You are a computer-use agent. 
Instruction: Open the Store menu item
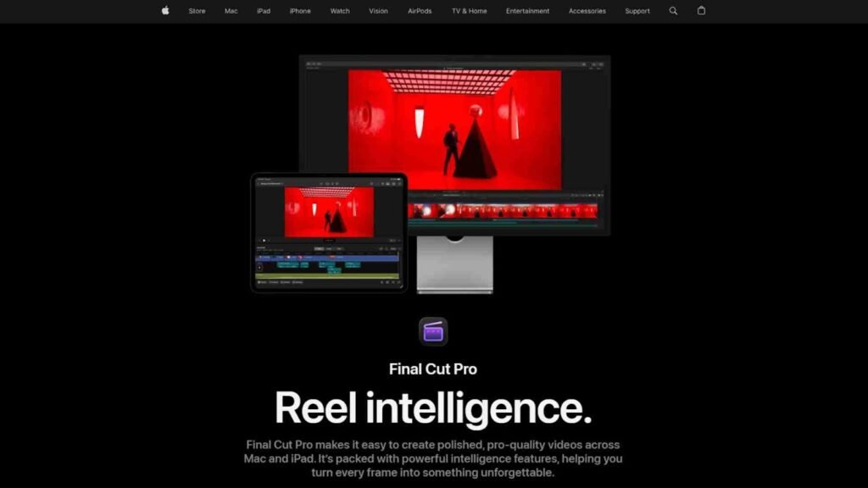pyautogui.click(x=197, y=11)
